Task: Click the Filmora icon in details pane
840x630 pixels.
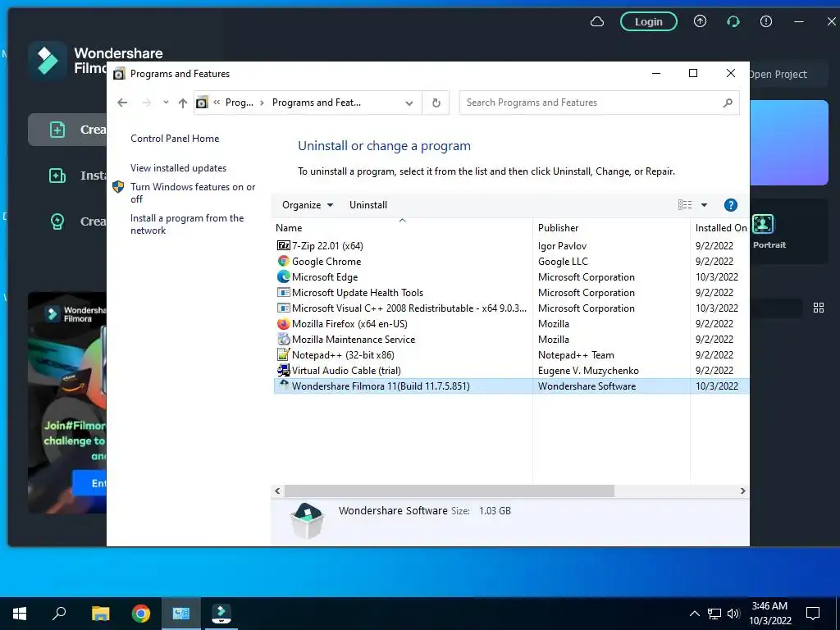Action: pyautogui.click(x=308, y=521)
